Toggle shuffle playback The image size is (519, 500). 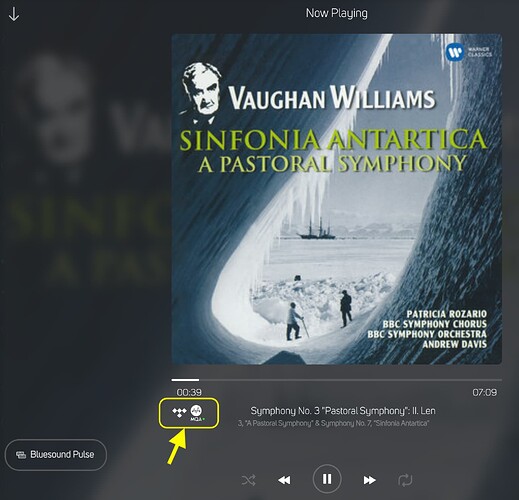pos(249,480)
